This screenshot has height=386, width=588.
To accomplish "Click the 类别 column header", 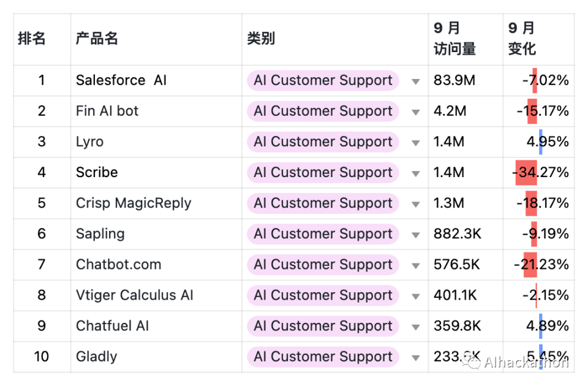I will pos(261,39).
